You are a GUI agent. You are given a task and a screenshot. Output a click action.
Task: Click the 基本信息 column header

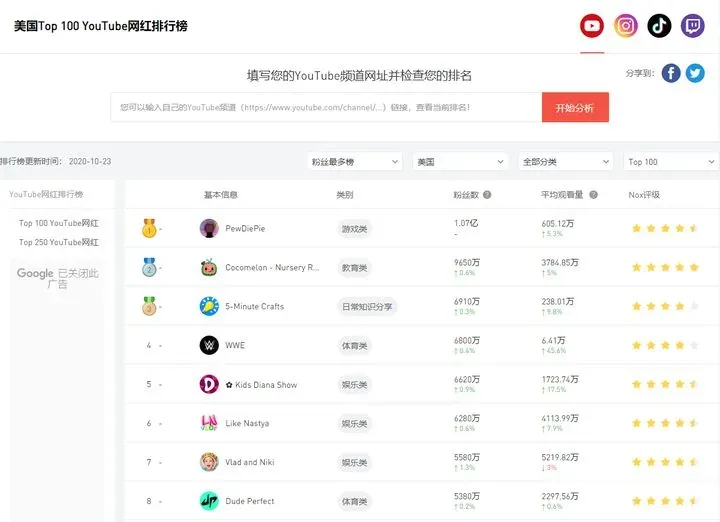point(221,195)
